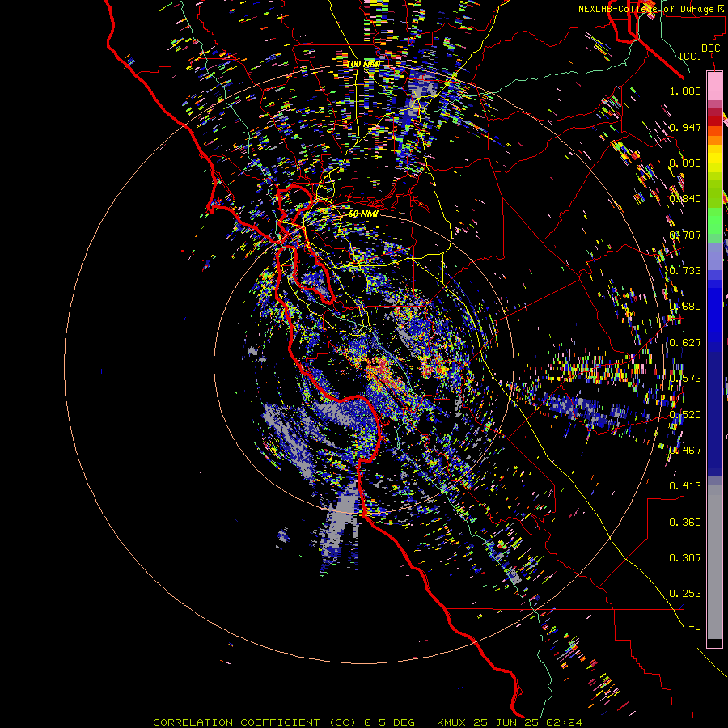
Task: Click the 100 NMI range ring label
Action: click(363, 64)
